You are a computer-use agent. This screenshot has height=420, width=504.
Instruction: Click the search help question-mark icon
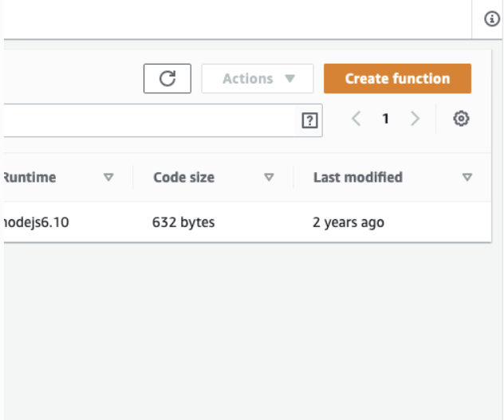310,120
